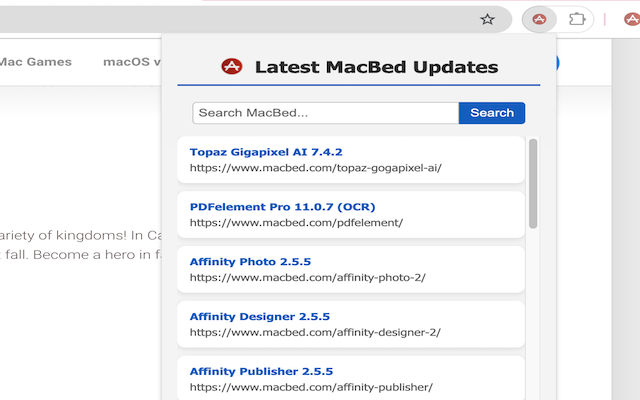
Task: Click the MacBed logo in popup header
Action: 232,67
